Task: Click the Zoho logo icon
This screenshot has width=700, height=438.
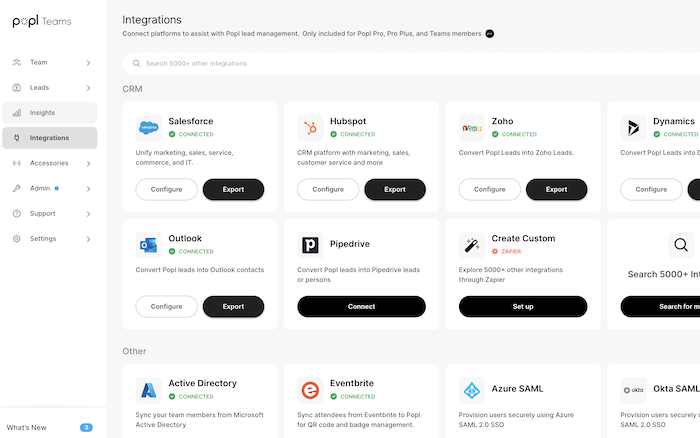Action: point(472,128)
